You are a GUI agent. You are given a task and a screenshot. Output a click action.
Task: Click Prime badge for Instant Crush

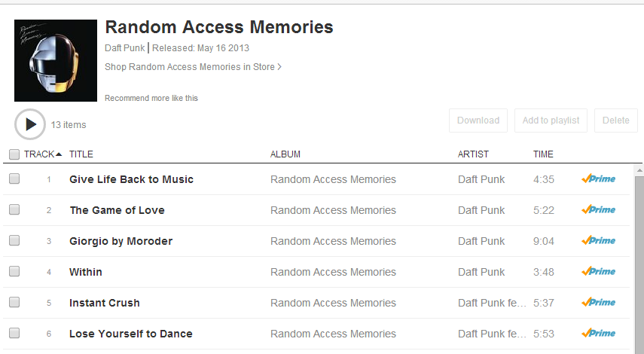598,303
